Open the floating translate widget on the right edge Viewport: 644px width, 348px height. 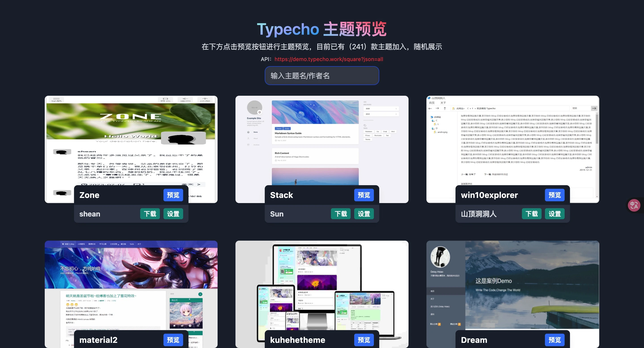click(634, 205)
